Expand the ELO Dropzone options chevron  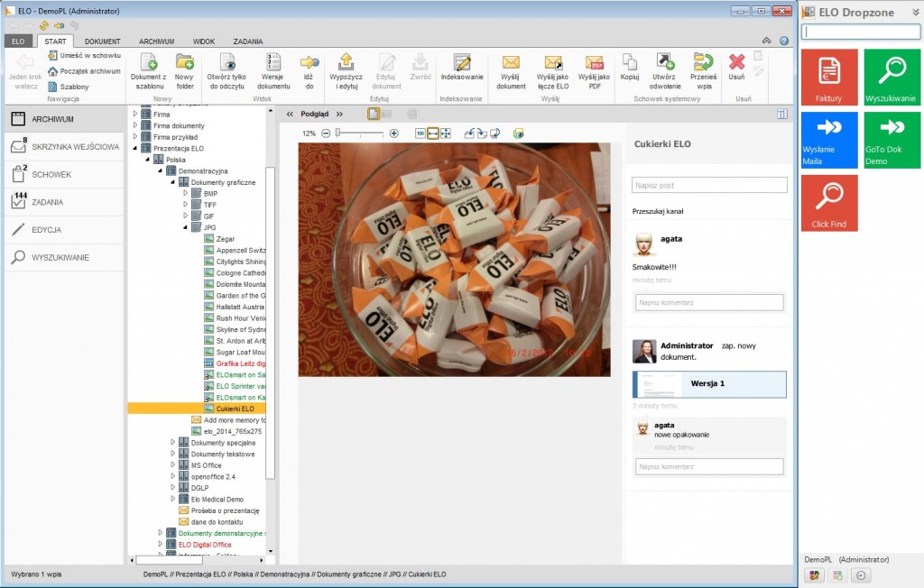coord(916,12)
